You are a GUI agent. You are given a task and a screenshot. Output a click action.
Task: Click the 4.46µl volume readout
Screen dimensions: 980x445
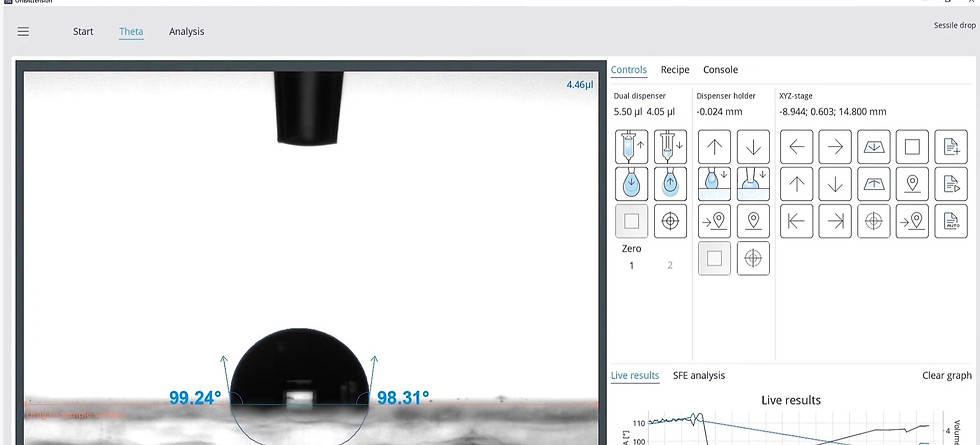[x=579, y=84]
